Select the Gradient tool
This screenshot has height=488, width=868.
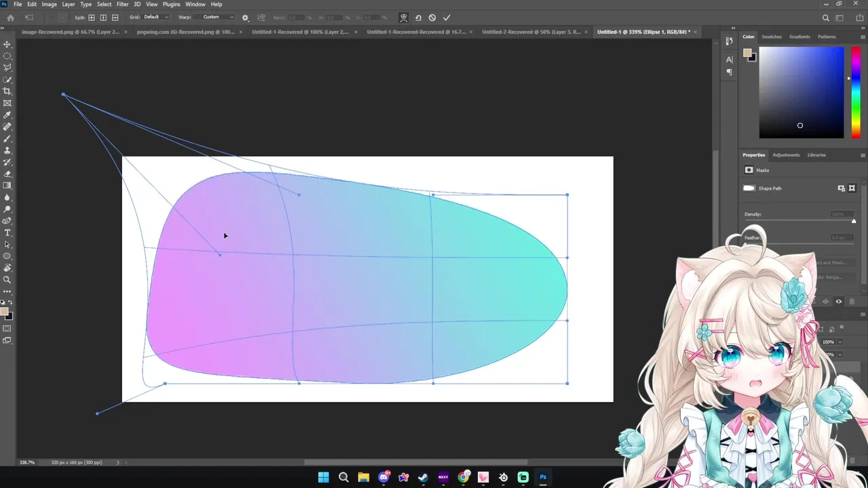(7, 186)
